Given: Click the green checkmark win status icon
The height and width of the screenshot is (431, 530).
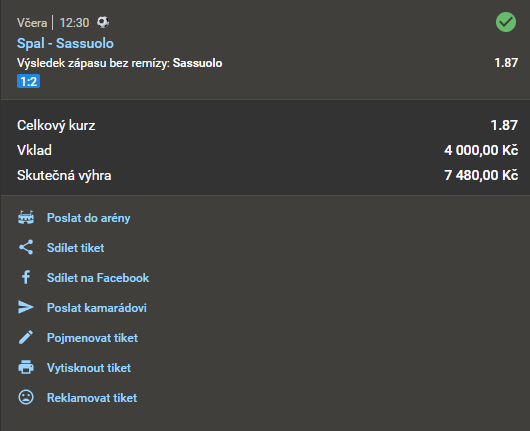Looking at the screenshot, I should tap(506, 22).
